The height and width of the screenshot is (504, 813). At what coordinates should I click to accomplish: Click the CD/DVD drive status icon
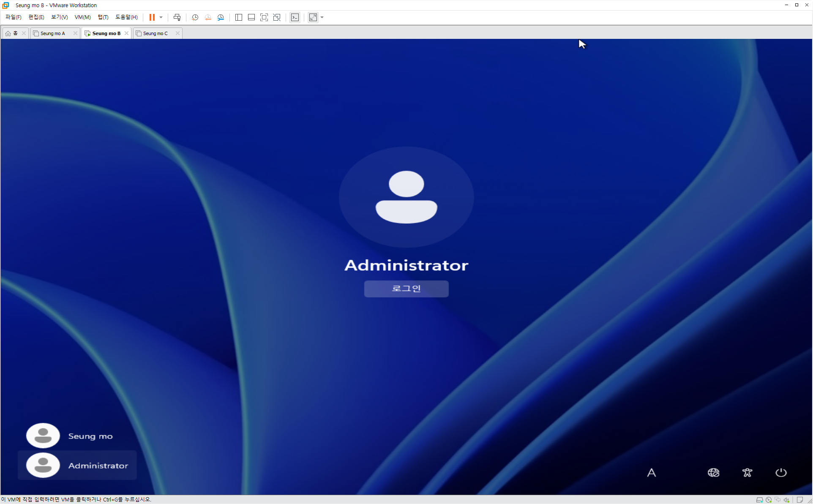(769, 500)
